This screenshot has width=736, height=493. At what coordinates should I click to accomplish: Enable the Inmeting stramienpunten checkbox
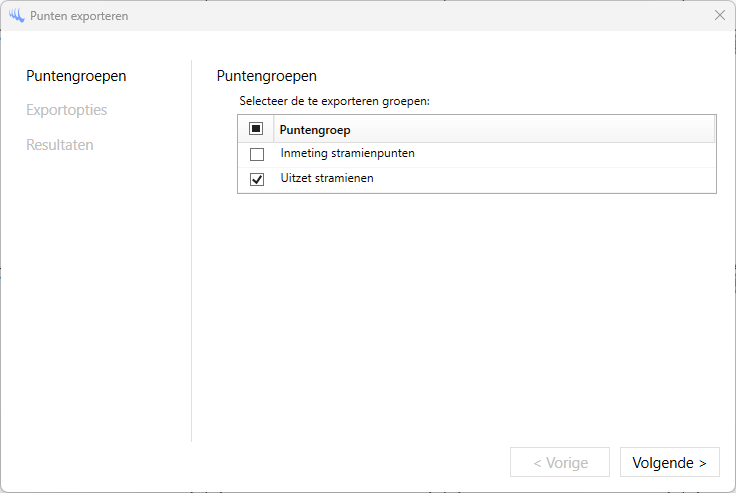[257, 154]
